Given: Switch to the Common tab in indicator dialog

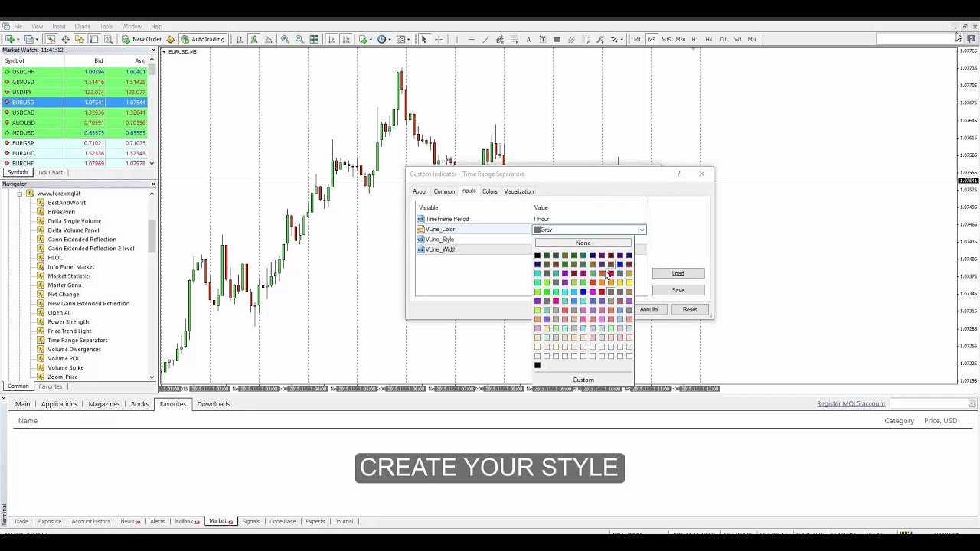Looking at the screenshot, I should click(444, 191).
